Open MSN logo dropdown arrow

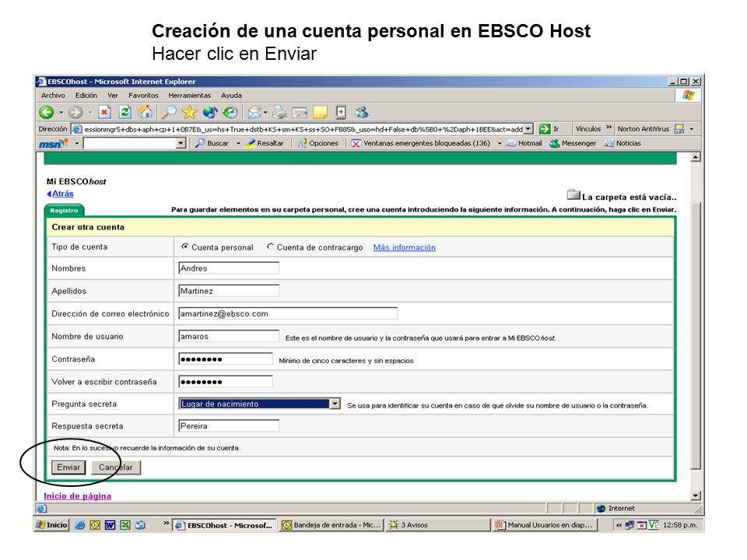(x=76, y=143)
